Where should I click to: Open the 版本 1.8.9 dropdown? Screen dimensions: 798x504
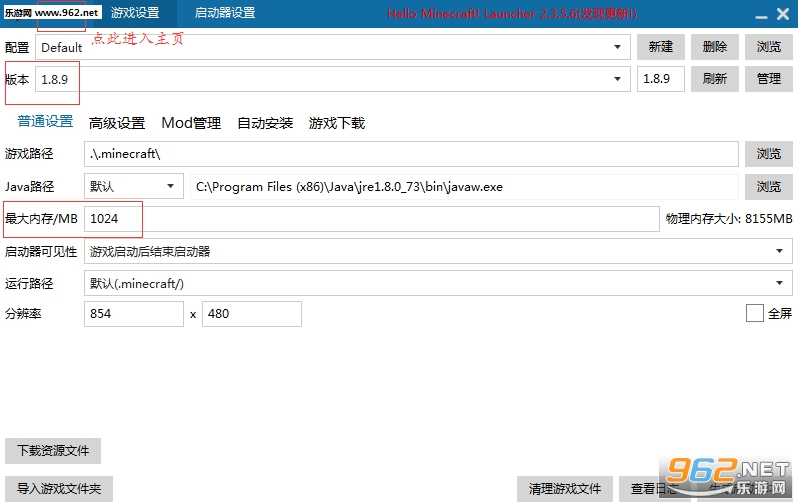coord(618,78)
